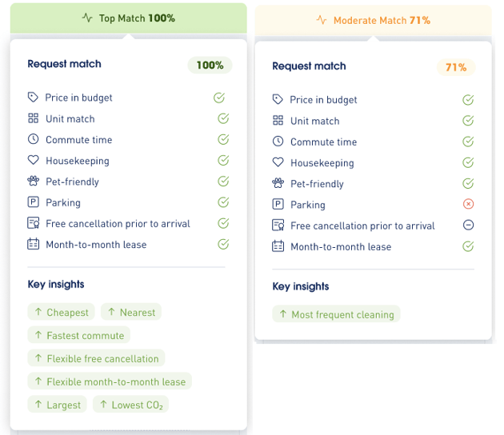This screenshot has height=435, width=504.
Task: Click the Cheapest insight tag
Action: 61,312
